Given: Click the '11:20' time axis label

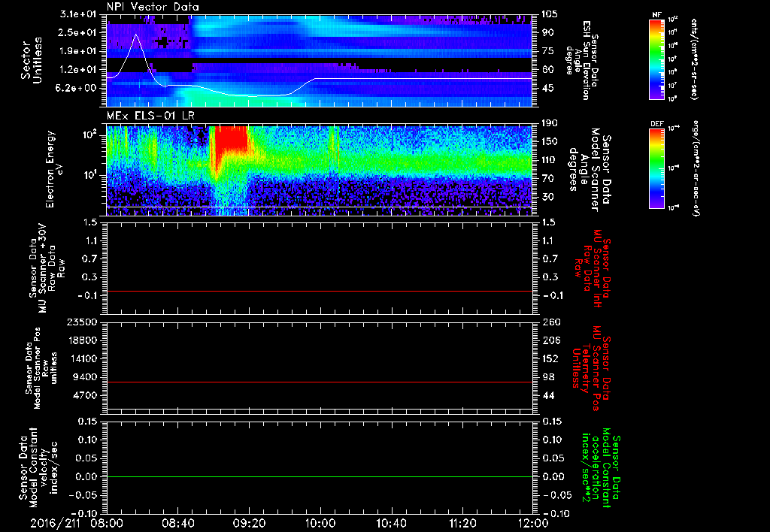Looking at the screenshot, I should [x=462, y=523].
